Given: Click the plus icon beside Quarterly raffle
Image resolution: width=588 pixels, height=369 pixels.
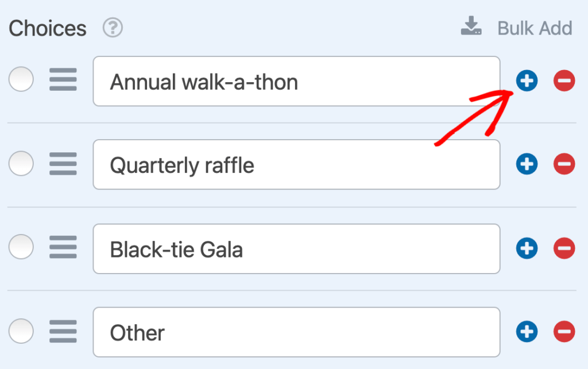Looking at the screenshot, I should click(x=527, y=164).
